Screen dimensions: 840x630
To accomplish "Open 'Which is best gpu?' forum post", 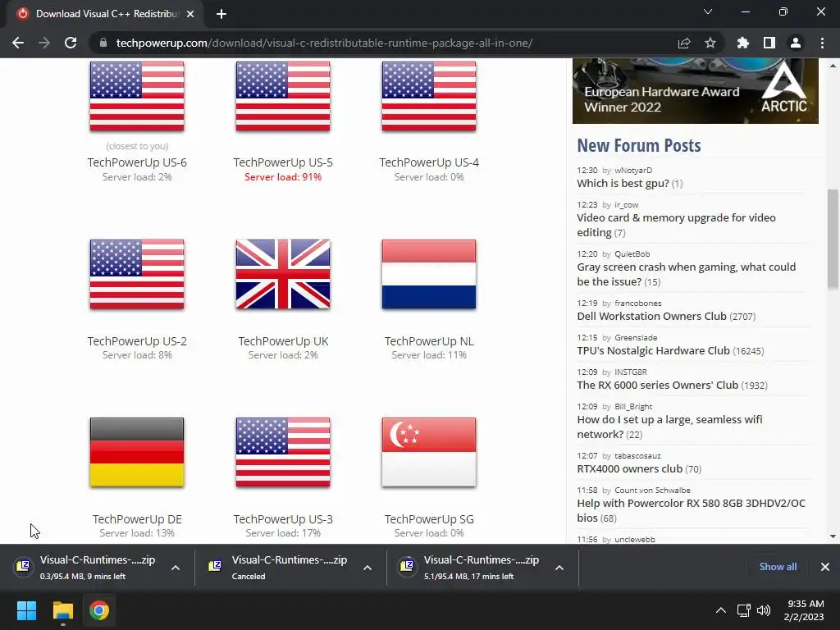I will click(623, 183).
